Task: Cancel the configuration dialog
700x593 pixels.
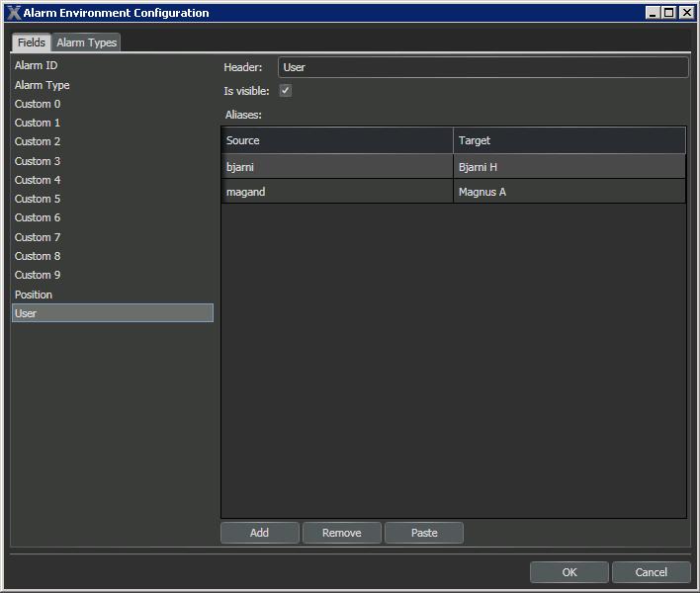Action: [x=652, y=572]
